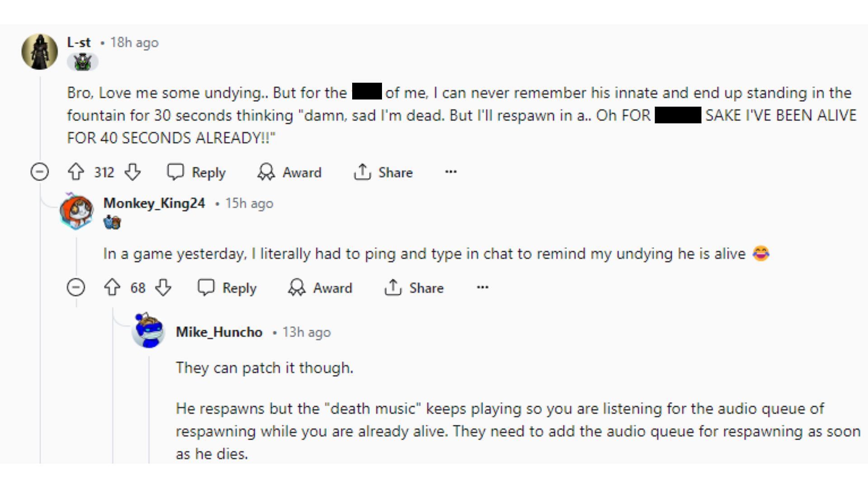The image size is (868, 488).
Task: Expand the more options menu on L-st comment
Action: click(451, 173)
